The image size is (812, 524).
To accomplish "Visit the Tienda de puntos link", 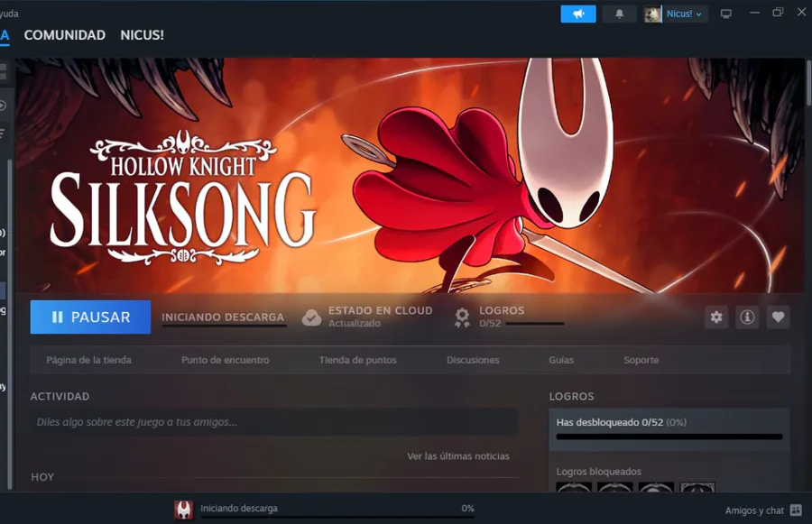I will point(358,360).
